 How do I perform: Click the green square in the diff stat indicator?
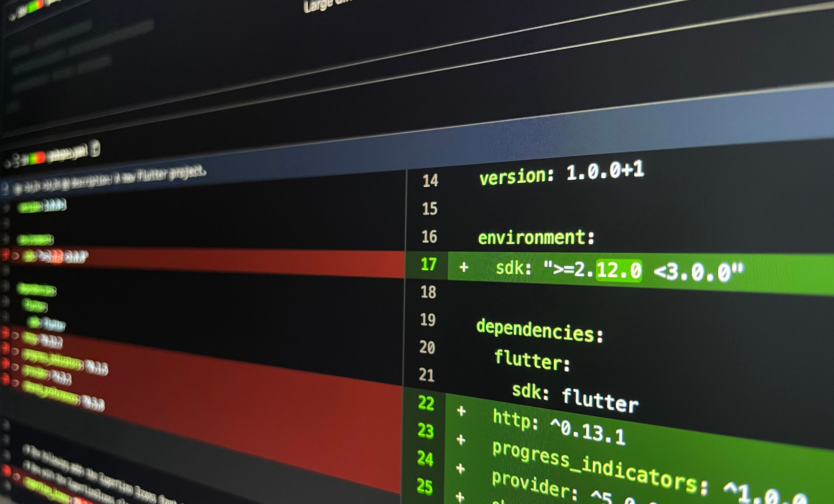coord(31,158)
